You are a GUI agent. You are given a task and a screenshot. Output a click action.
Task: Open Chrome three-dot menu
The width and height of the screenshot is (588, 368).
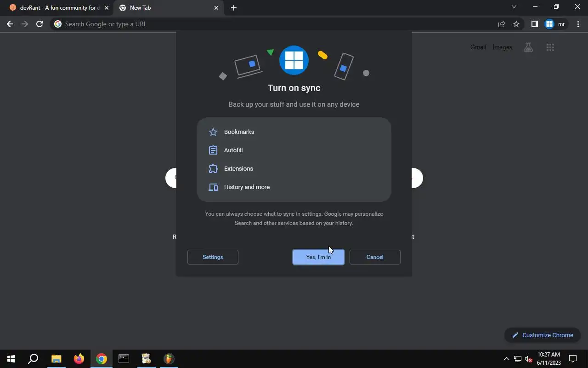(578, 24)
